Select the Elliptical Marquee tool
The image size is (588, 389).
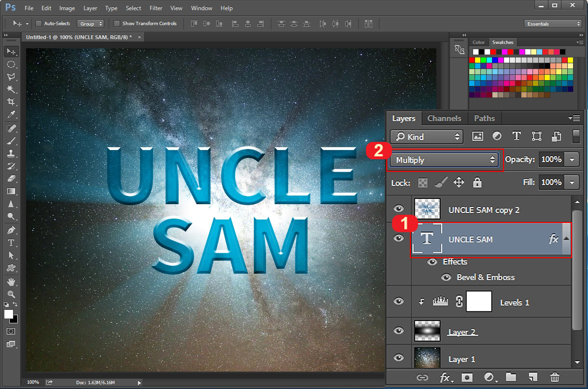(11, 64)
